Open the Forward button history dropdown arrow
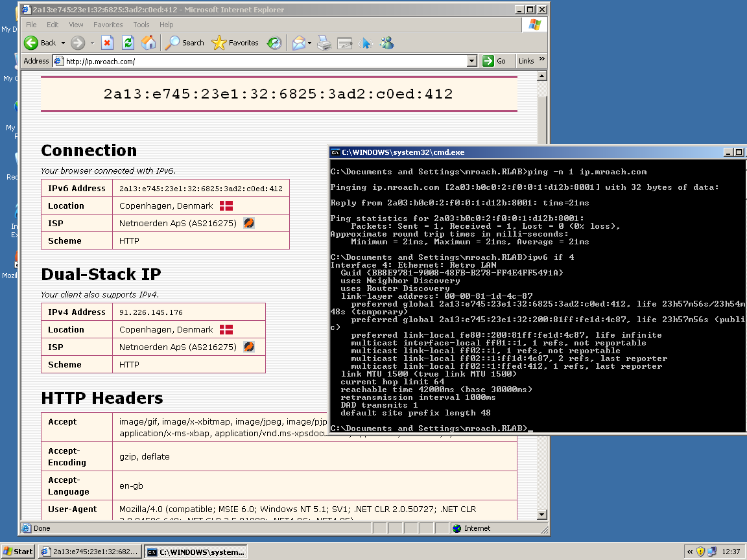Viewport: 747px width, 560px height. 93,43
